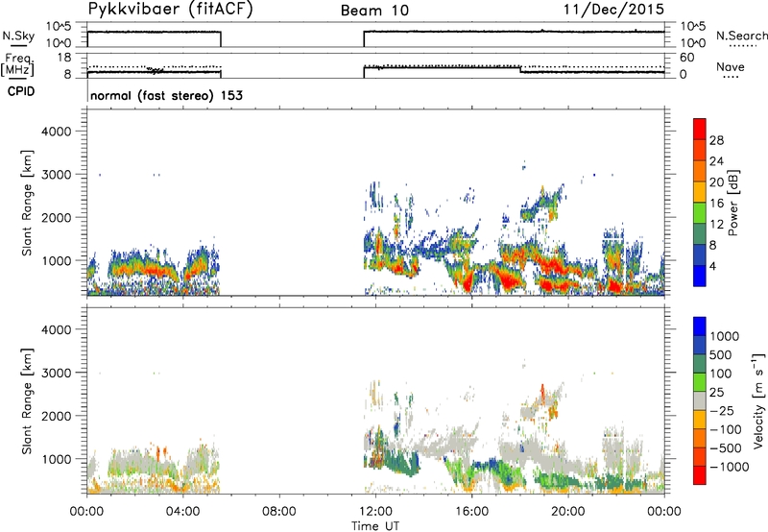The width and height of the screenshot is (768, 532).
Task: Select the N.Search legend label
Action: click(x=742, y=36)
